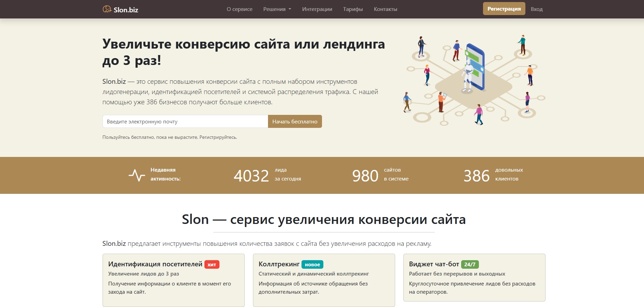The height and width of the screenshot is (307, 644).
Task: Click the довольных клиентов label
Action: pos(509,174)
